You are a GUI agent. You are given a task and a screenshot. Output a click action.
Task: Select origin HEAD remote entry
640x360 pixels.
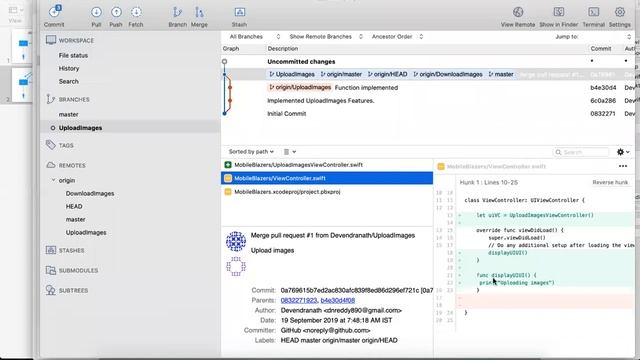tap(74, 207)
